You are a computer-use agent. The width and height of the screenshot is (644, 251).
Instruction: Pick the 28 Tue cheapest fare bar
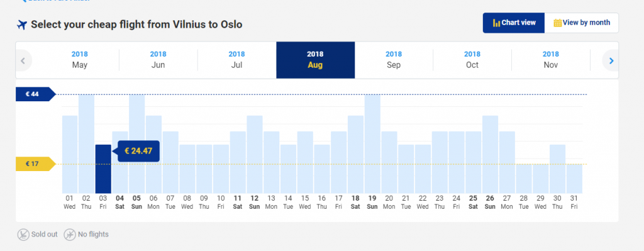point(524,179)
